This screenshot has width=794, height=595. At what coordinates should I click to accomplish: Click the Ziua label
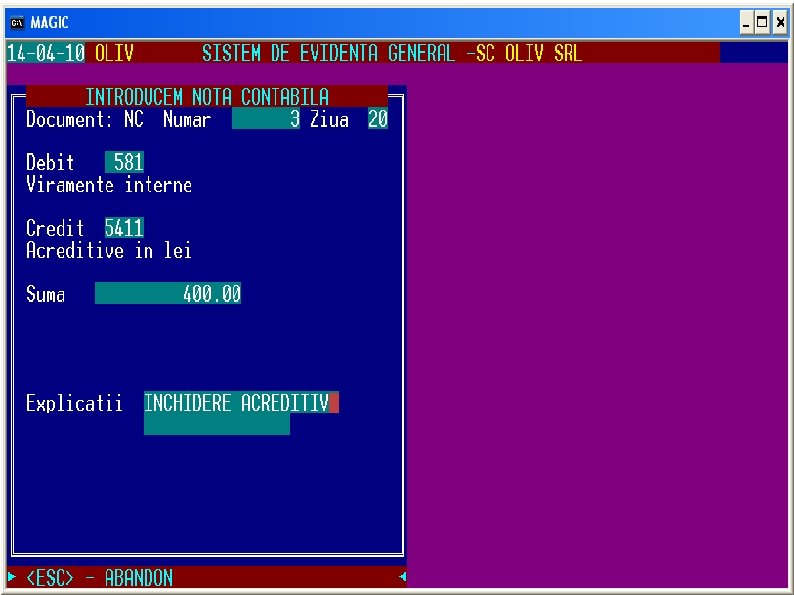(x=329, y=120)
